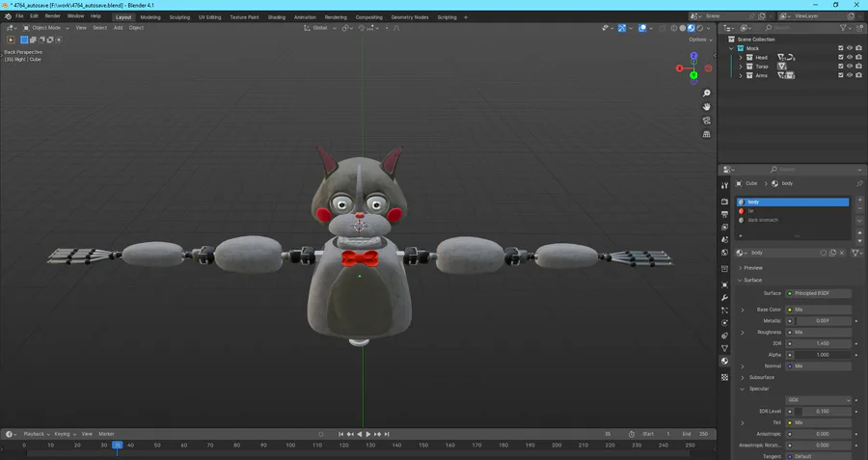Switch to the Shading workspace tab
The image size is (868, 460).
(x=276, y=17)
